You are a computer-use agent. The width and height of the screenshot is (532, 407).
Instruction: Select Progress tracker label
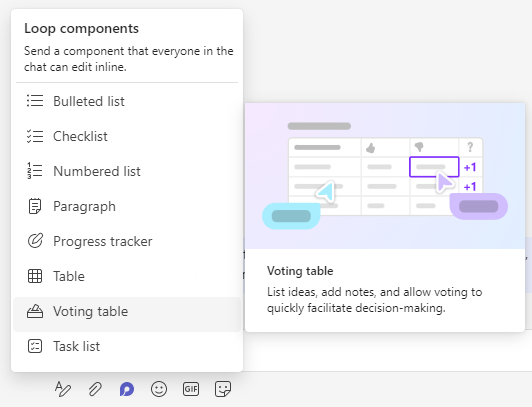click(x=103, y=241)
